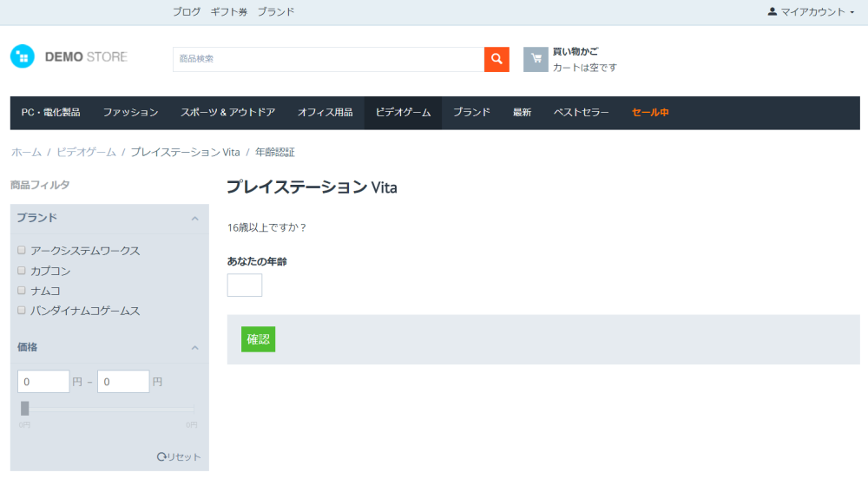
Task: Open the スポーツ＆アウトドア menu
Action: tap(228, 113)
